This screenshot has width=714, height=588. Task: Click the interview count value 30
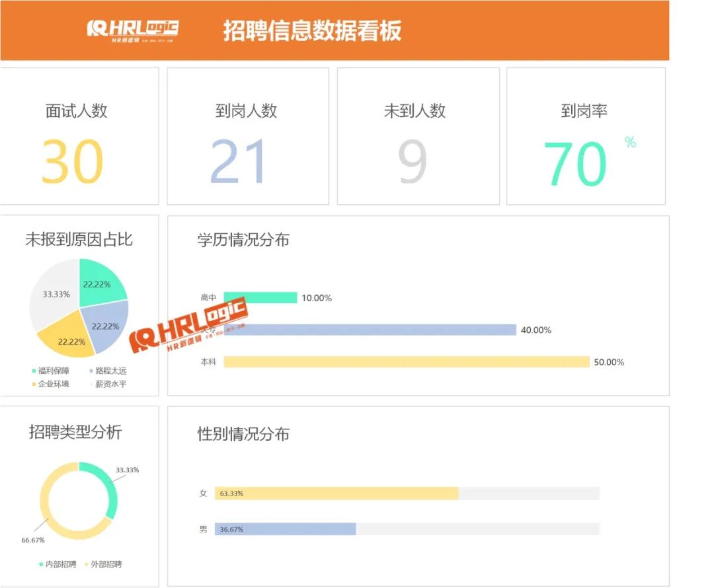(x=73, y=161)
